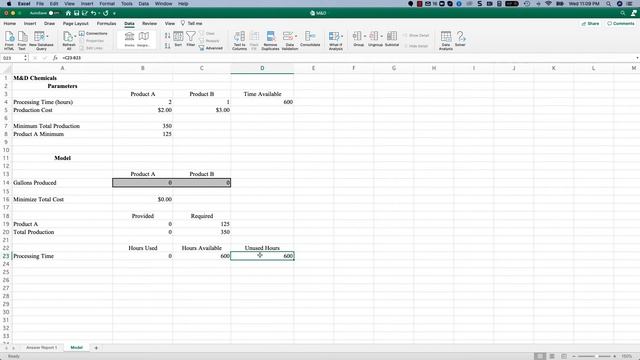Screen dimensions: 640x360
Task: Expand the Ungroup dropdown arrow
Action: click(382, 36)
